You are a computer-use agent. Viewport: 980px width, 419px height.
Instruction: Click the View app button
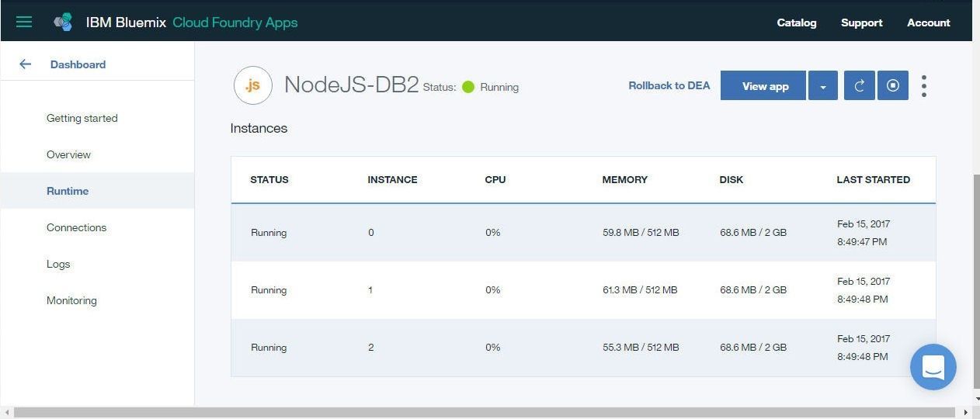point(763,86)
